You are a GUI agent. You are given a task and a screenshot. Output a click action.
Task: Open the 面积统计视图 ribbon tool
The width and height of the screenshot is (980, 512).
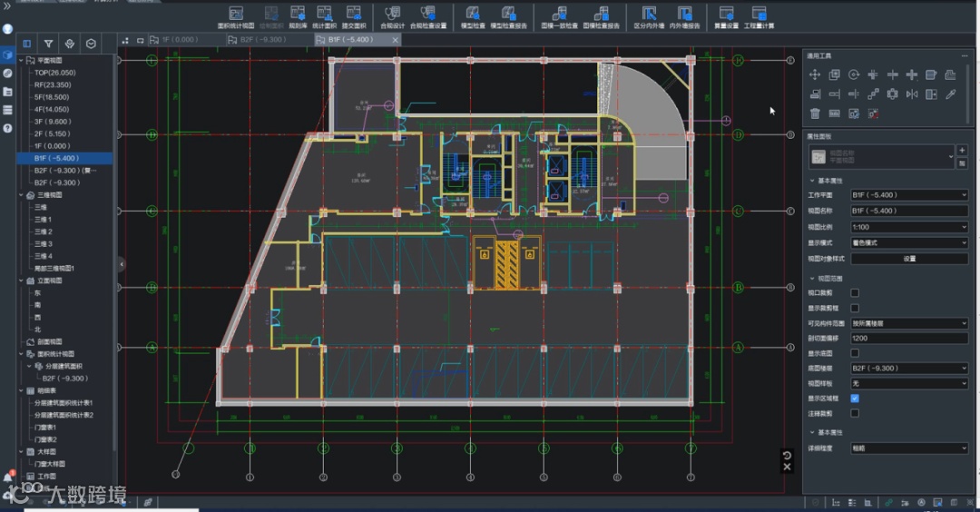coord(236,17)
